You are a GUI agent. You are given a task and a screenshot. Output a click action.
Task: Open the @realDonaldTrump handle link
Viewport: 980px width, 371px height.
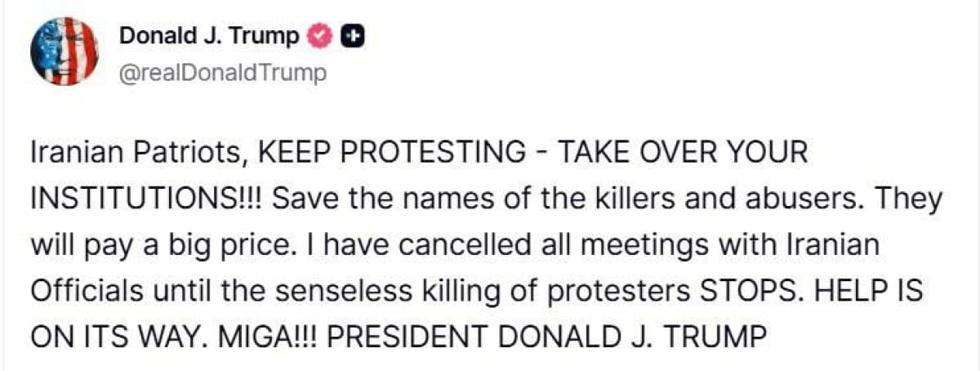pos(222,74)
